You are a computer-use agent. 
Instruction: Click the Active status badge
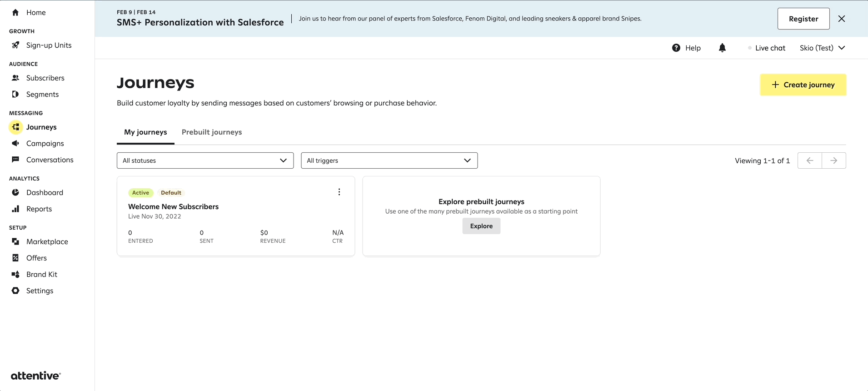pyautogui.click(x=140, y=193)
